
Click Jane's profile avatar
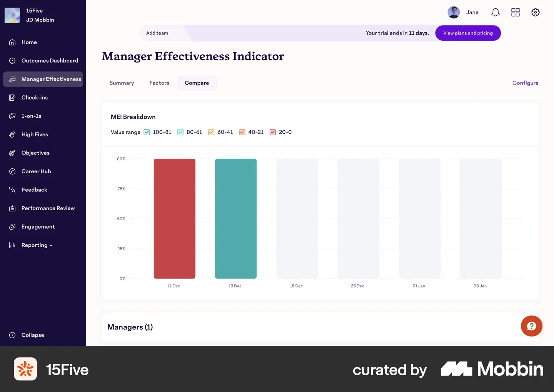click(454, 12)
